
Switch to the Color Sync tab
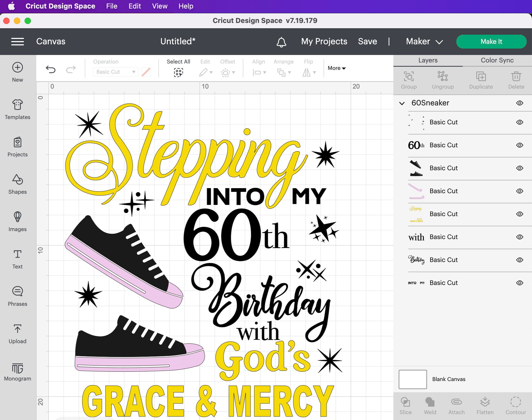click(x=497, y=60)
